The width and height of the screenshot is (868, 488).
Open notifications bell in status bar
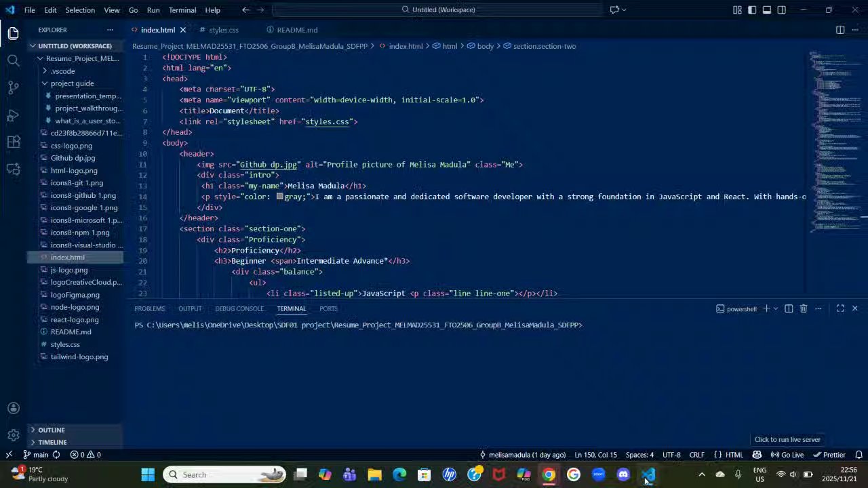pos(859,455)
